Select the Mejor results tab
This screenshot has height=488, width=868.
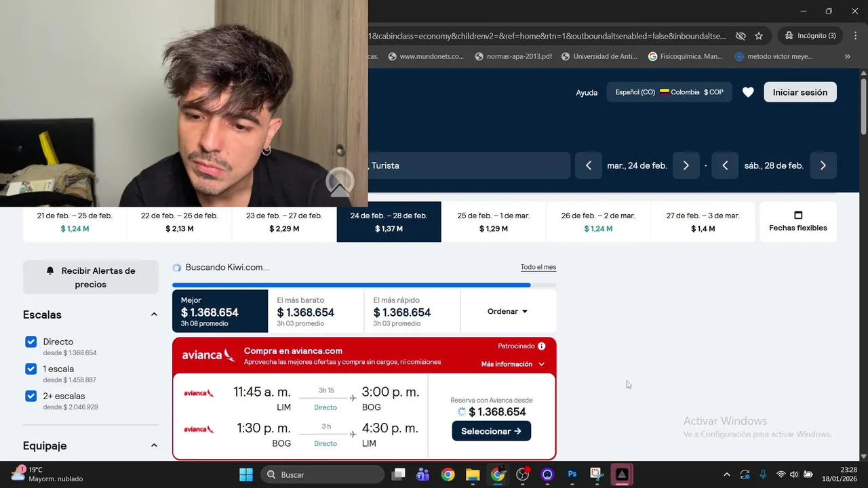[x=220, y=311]
